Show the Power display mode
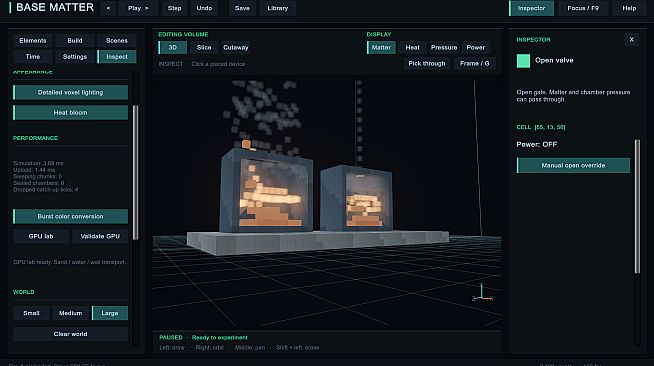 (x=475, y=48)
